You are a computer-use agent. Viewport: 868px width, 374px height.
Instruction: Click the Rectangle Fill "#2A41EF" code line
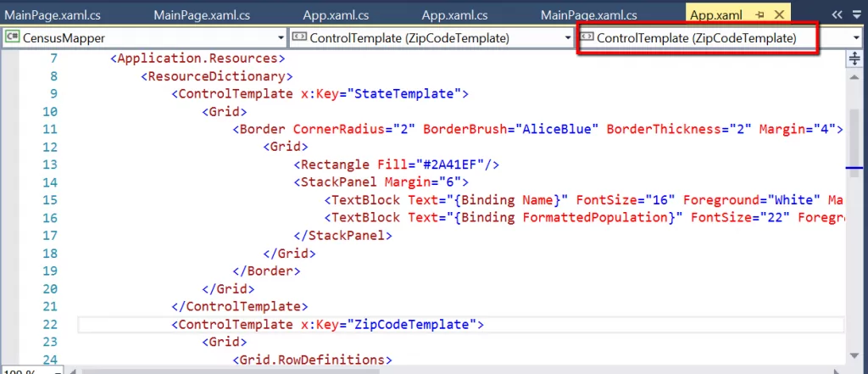pos(398,164)
